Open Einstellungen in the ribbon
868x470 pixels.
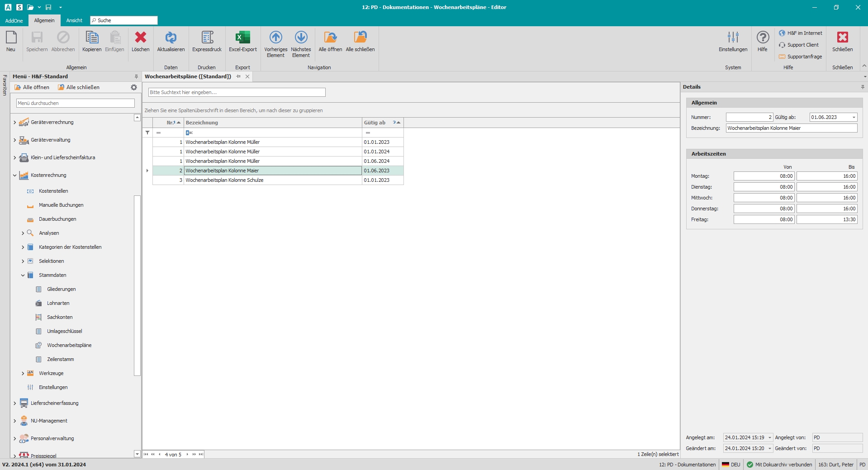[x=733, y=38]
